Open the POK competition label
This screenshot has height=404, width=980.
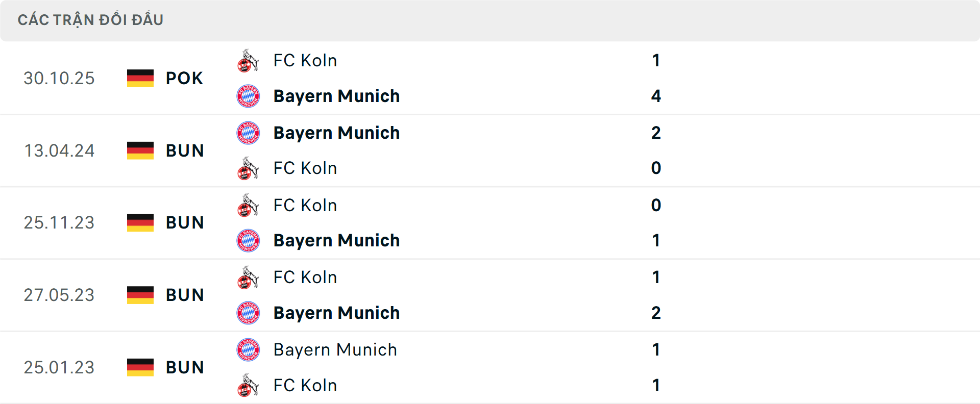(x=184, y=78)
